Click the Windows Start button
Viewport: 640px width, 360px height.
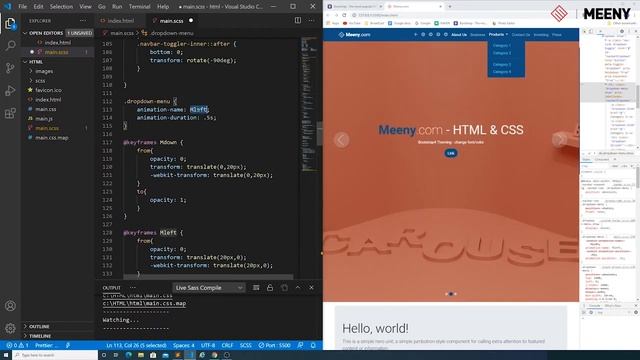[x=6, y=355]
